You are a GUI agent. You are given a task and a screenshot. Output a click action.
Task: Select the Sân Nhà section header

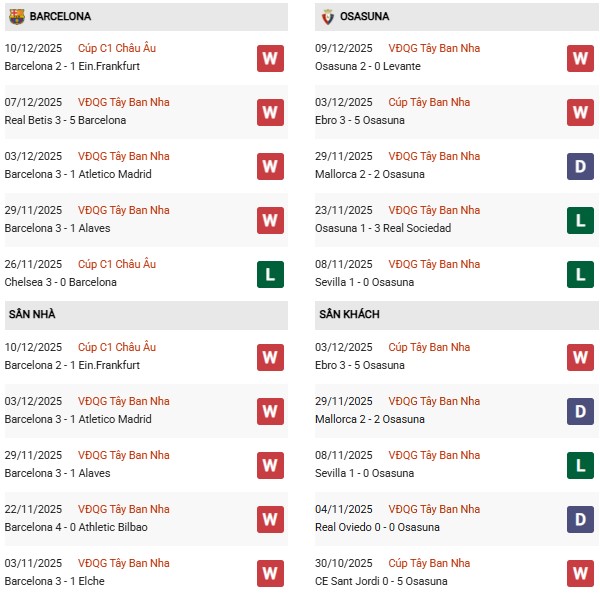click(32, 315)
